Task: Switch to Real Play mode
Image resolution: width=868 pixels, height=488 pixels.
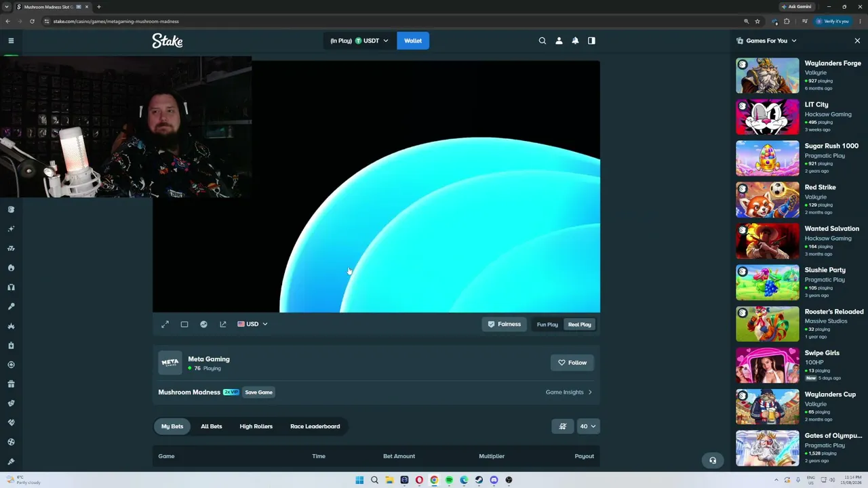Action: pyautogui.click(x=580, y=325)
